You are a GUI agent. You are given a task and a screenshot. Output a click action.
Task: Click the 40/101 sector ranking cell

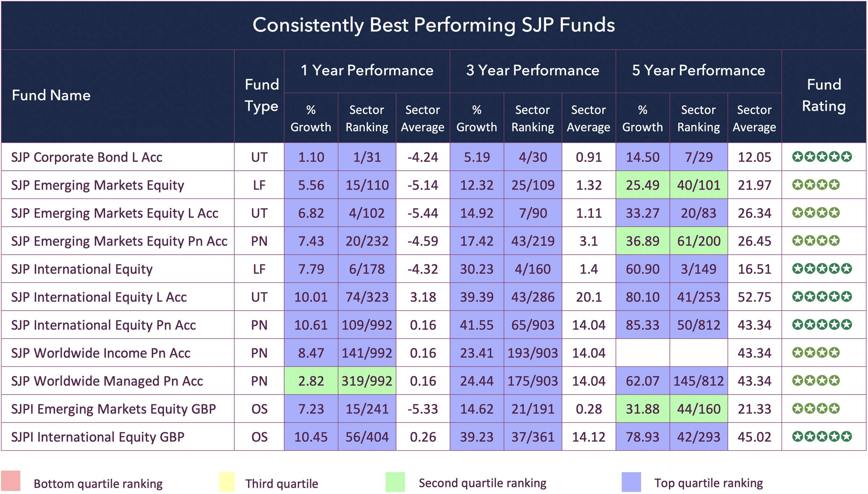(x=699, y=185)
